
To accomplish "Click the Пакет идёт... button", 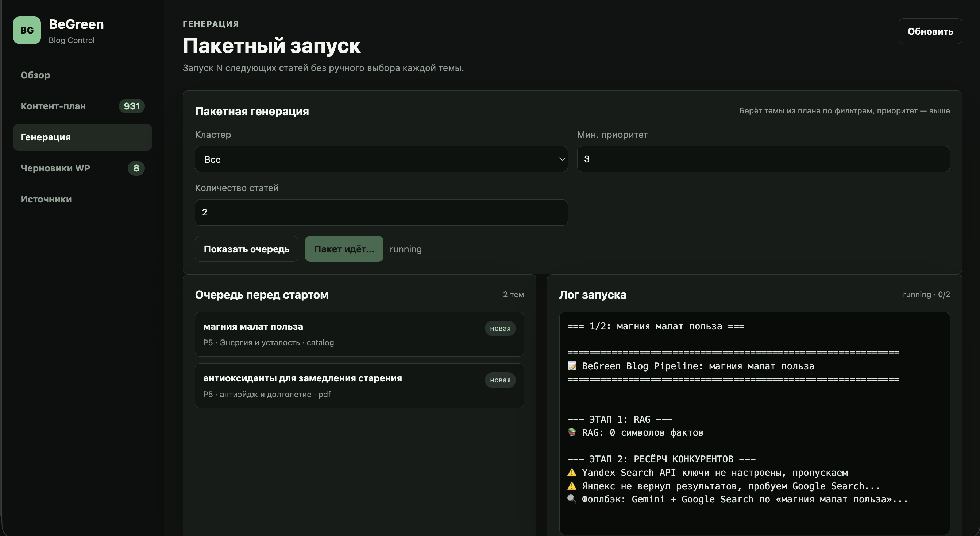I will pos(344,249).
